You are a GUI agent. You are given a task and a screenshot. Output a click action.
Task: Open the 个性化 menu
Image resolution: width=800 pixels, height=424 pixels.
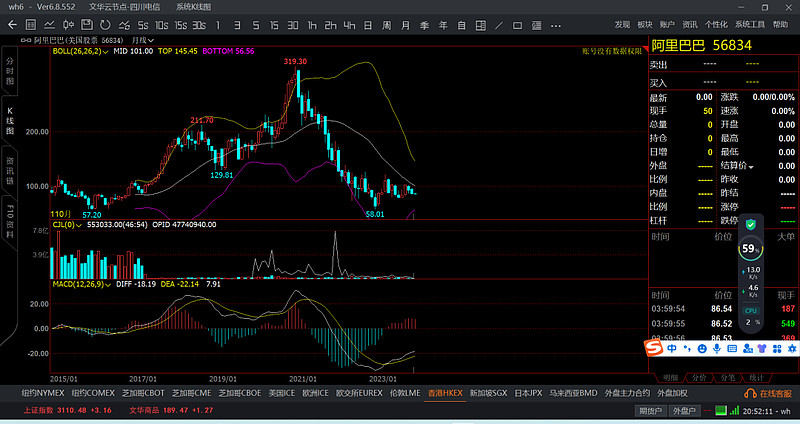pos(716,24)
